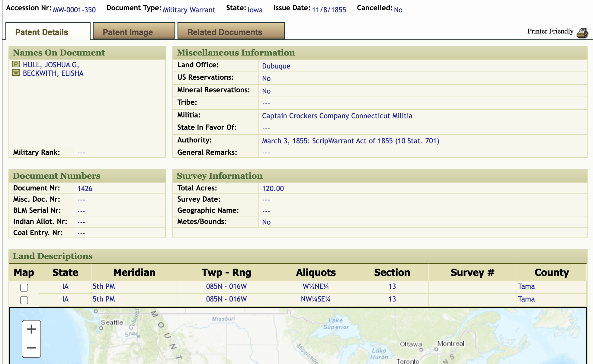Zoom in on the map with plus button
The width and height of the screenshot is (593, 364).
click(x=31, y=329)
